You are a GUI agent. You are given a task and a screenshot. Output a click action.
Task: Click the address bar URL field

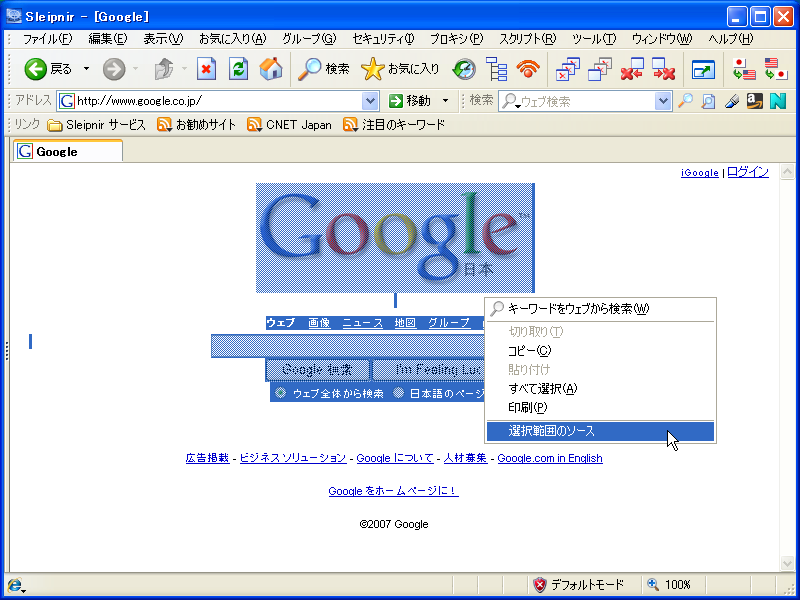coord(218,101)
